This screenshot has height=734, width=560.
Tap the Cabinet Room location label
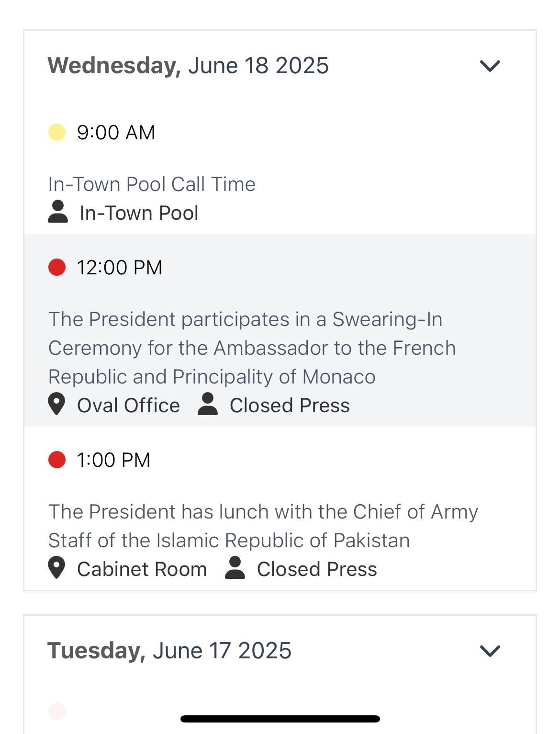(x=142, y=569)
